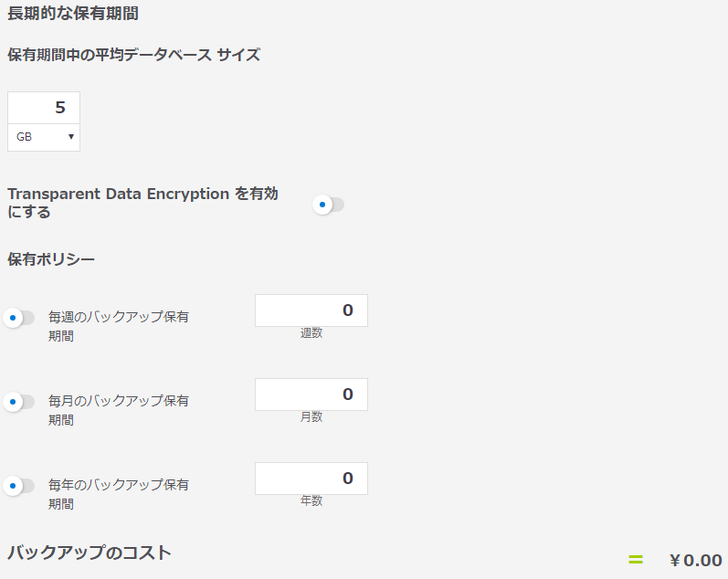This screenshot has height=579, width=728.
Task: Click the 毎週のバックアップ保有期間 label text
Action: [x=118, y=318]
